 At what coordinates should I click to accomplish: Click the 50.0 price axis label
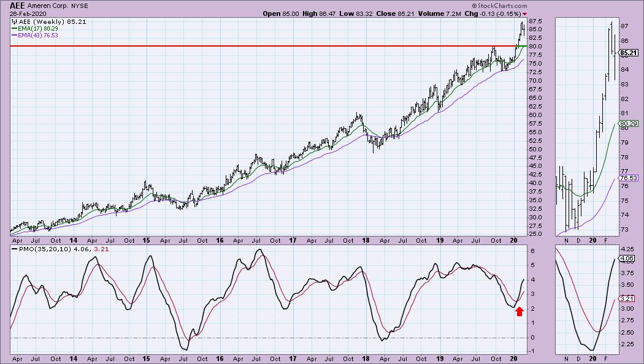[535, 150]
